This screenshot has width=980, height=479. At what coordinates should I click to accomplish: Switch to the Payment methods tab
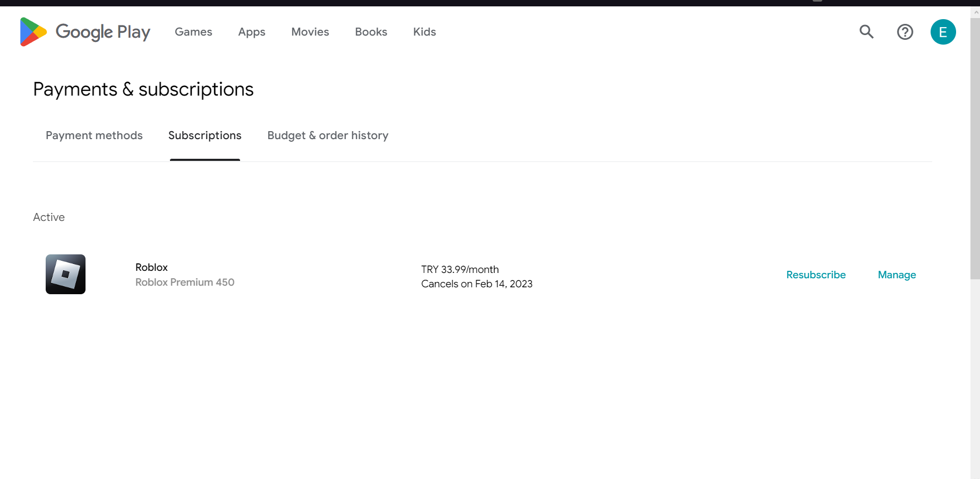point(94,135)
